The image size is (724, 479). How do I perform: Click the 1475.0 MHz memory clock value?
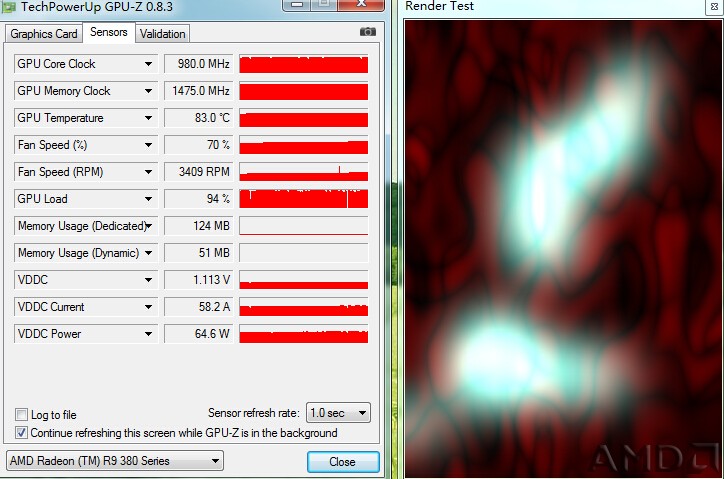point(199,91)
